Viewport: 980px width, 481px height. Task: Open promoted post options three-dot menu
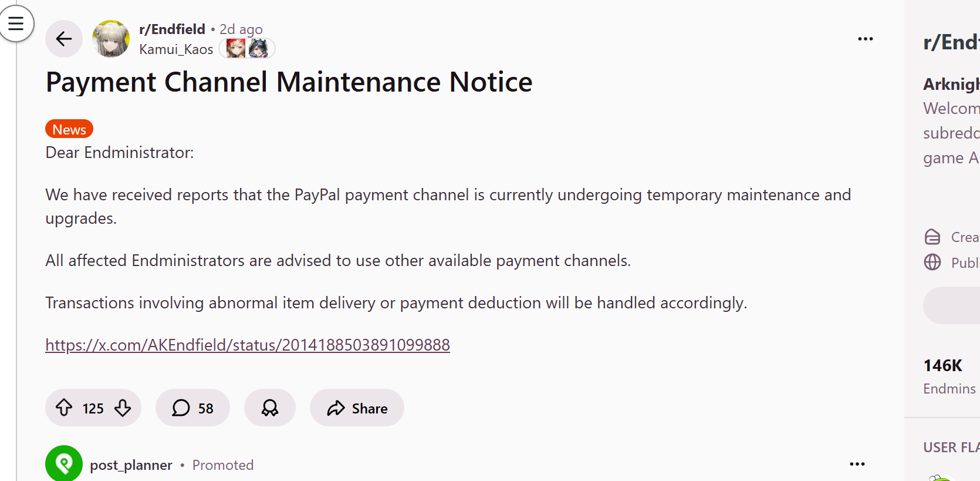click(x=857, y=464)
